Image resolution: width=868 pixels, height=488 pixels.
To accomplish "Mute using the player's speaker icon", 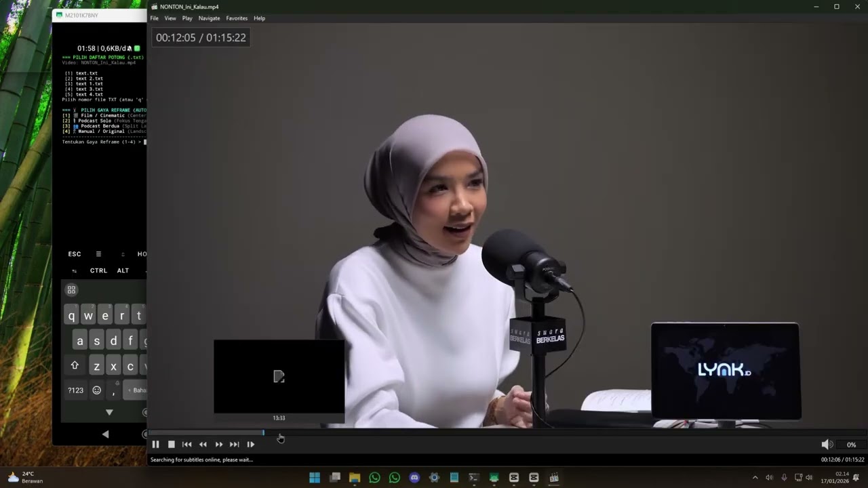I will point(827,445).
